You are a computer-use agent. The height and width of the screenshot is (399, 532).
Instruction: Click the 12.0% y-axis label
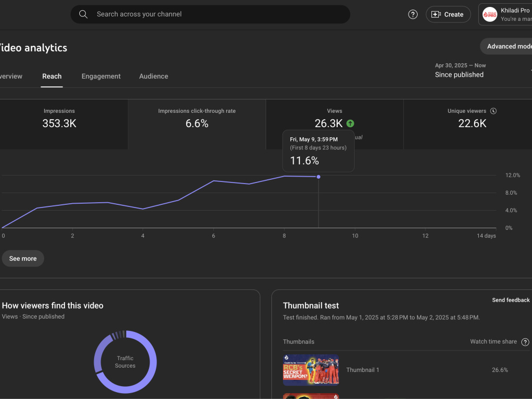click(512, 175)
